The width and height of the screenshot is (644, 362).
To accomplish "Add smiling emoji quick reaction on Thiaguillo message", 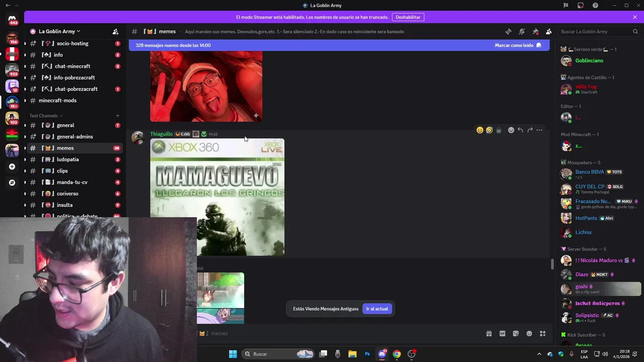I will point(480,130).
